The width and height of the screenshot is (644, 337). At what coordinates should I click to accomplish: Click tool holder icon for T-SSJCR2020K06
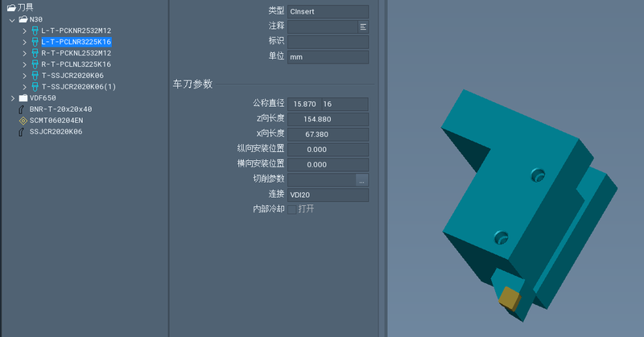[35, 76]
